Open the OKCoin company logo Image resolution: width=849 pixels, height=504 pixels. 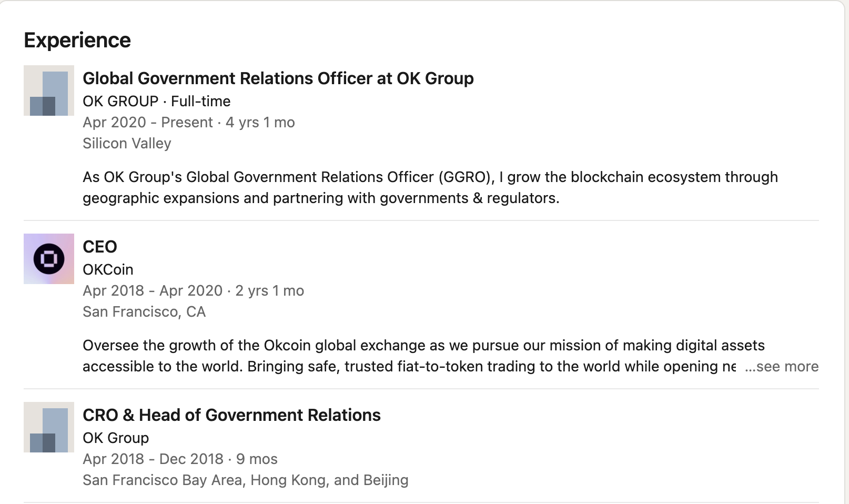[49, 259]
